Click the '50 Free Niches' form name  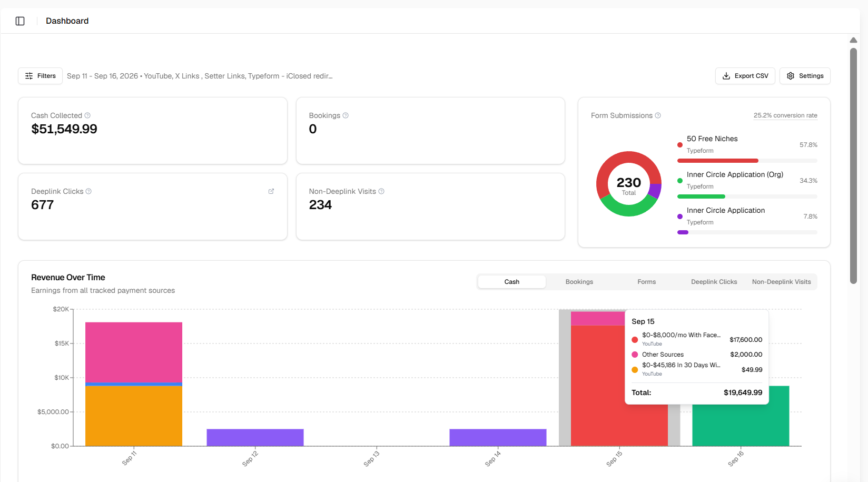[x=712, y=139]
